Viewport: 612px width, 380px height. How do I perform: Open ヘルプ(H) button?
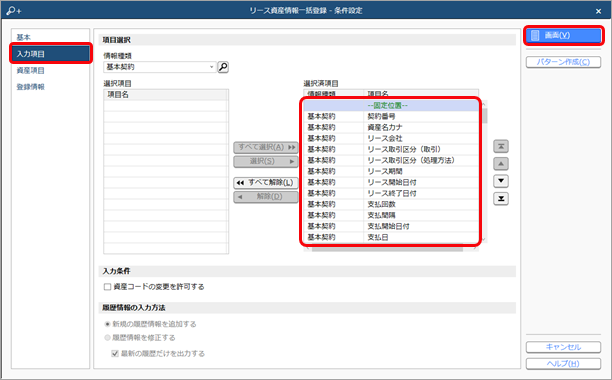coord(563,364)
